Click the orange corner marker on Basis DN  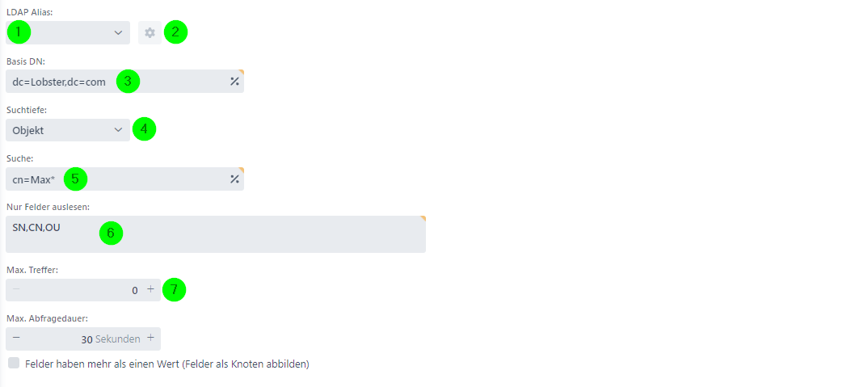241,72
